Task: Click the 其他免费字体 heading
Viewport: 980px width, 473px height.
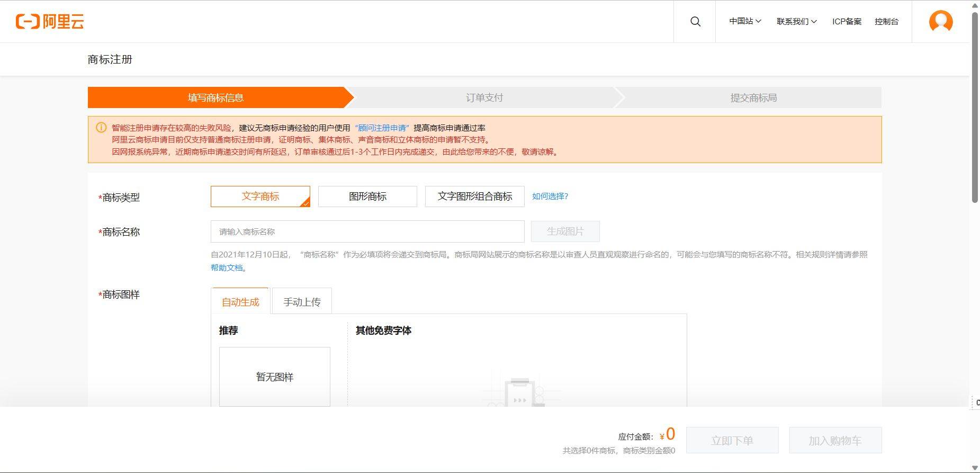Action: point(383,331)
